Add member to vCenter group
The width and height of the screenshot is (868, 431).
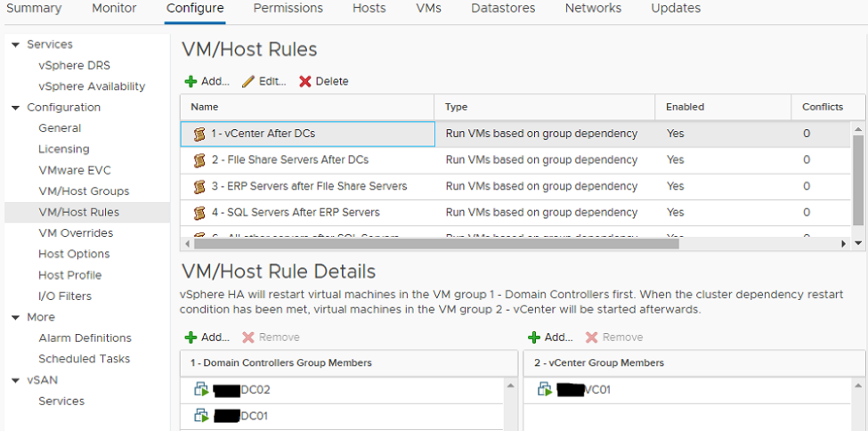pyautogui.click(x=550, y=337)
